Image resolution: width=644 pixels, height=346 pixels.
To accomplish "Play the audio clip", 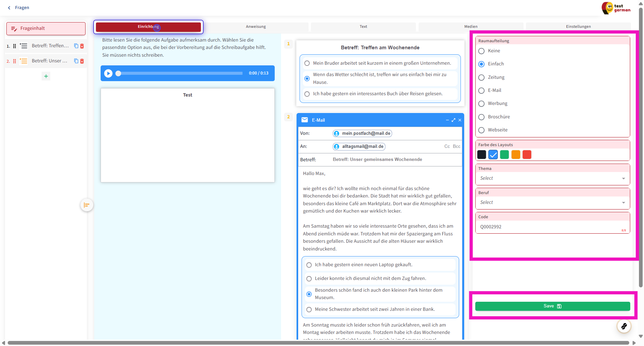I will tap(108, 73).
